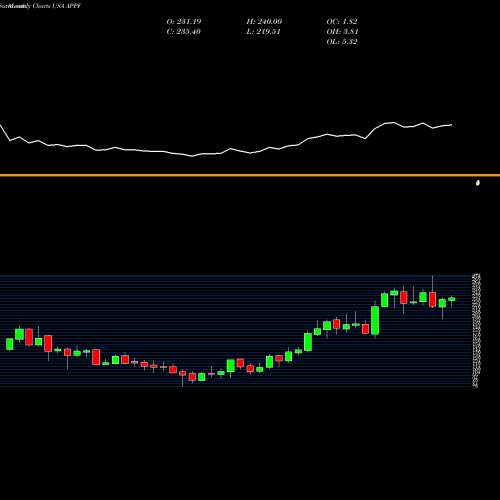Click the high price value H: 240.00
The image size is (500, 500).
tap(264, 22)
